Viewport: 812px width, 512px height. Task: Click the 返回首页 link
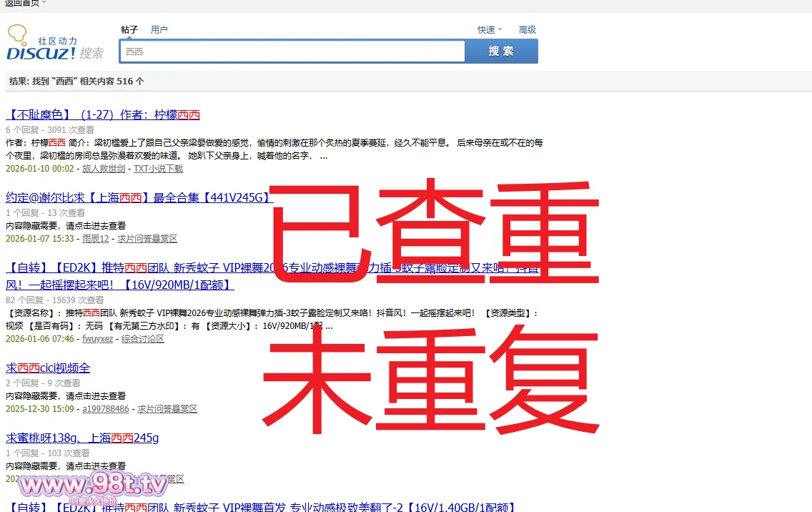[x=21, y=4]
